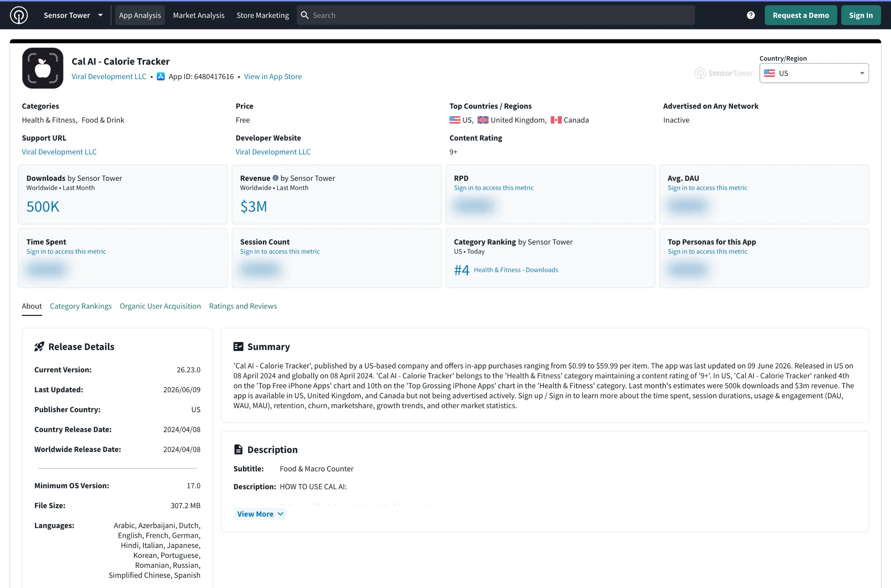
Task: Click the Revenue info icon
Action: pos(275,178)
